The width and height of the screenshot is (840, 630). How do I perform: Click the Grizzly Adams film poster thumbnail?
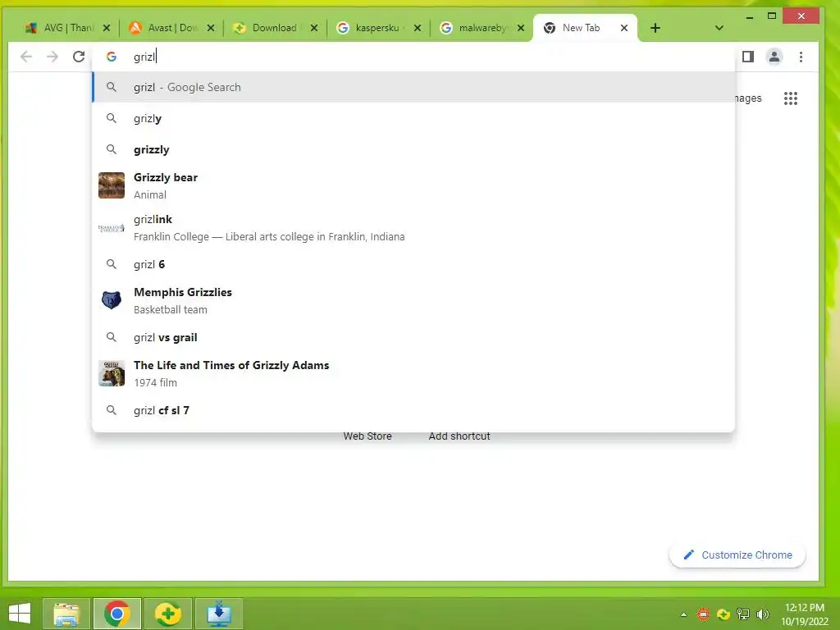click(112, 373)
